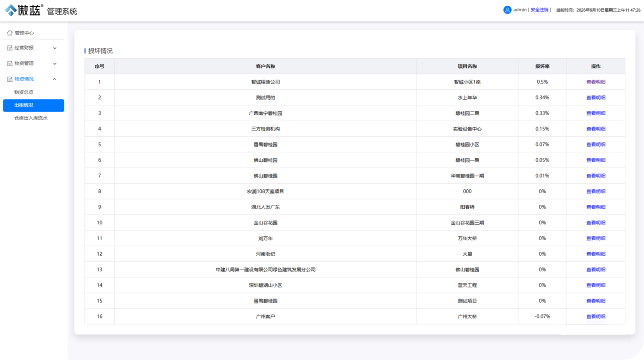Click the current time display
Viewport: 644px width, 360px height.
tap(598, 10)
